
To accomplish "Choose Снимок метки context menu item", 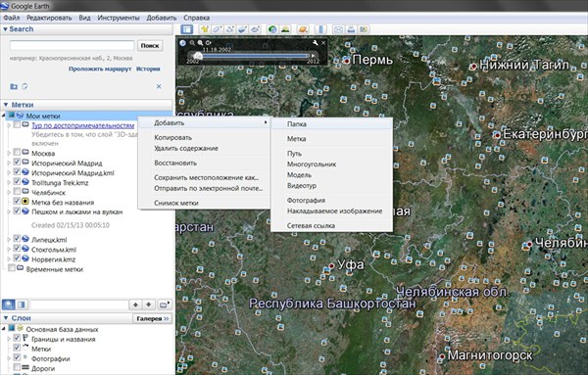I will [205, 203].
